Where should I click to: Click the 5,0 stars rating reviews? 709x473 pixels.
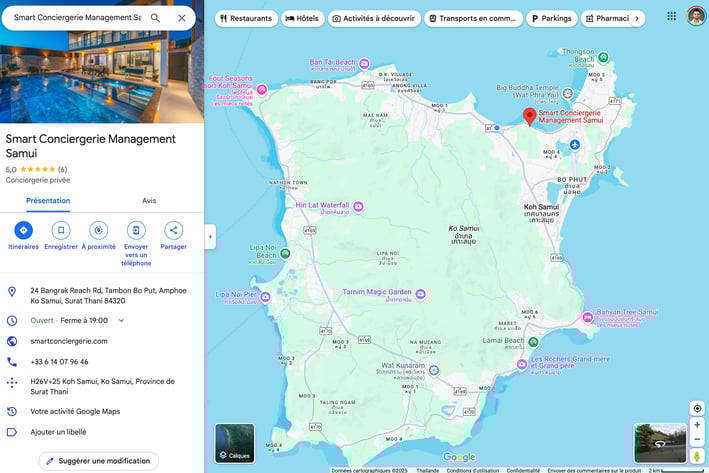36,170
